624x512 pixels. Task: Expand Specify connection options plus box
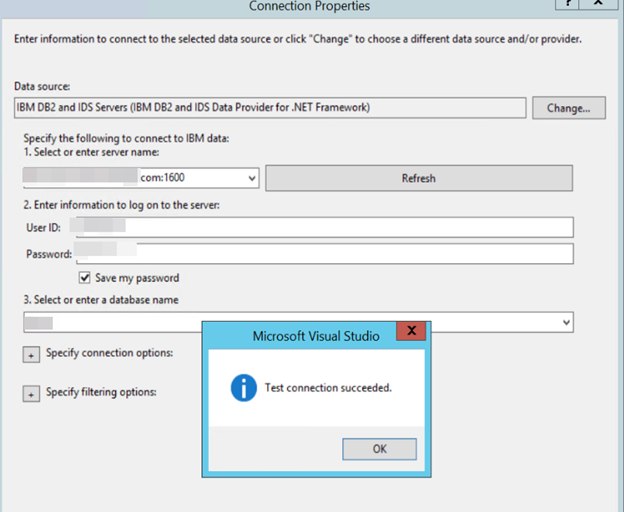tap(30, 354)
